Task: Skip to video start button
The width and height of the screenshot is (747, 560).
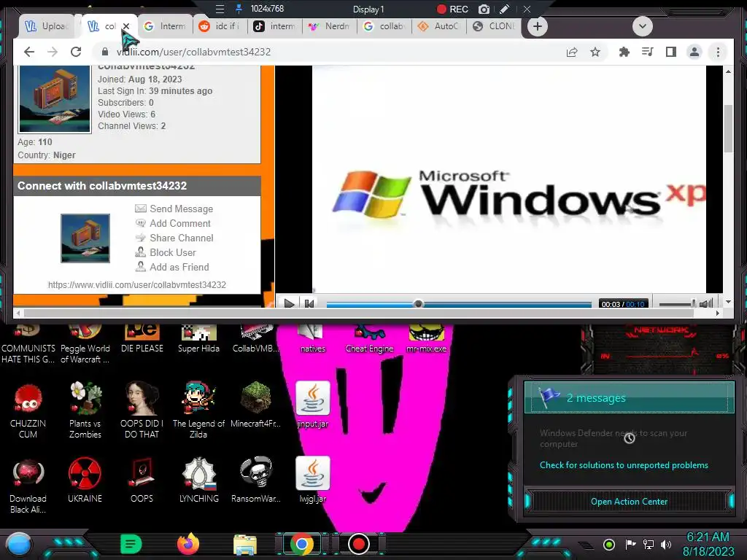Action: pos(309,303)
